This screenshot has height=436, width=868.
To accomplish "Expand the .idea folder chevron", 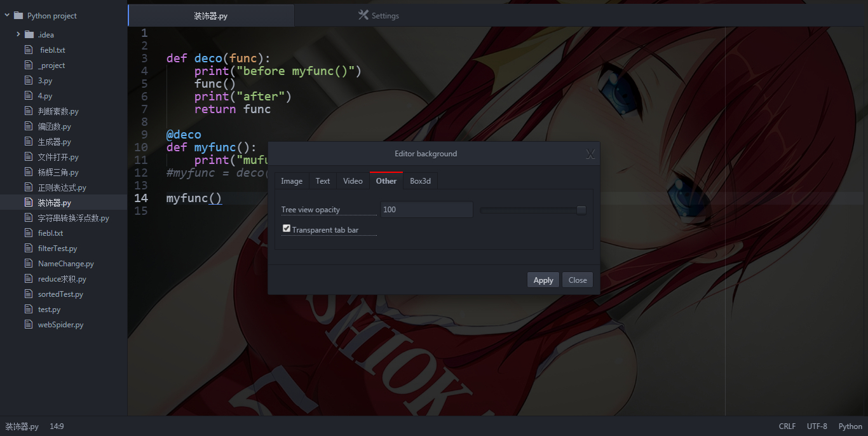I will [18, 34].
